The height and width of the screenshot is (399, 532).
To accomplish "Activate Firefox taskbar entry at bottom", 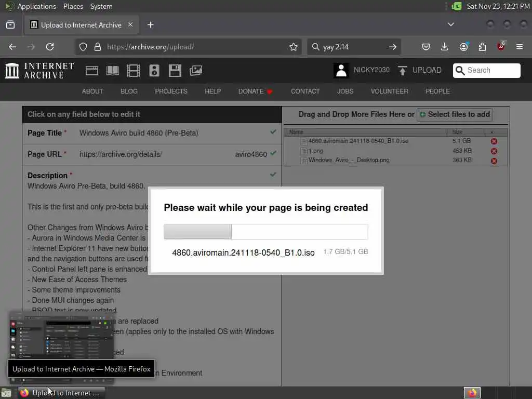I will (x=61, y=393).
